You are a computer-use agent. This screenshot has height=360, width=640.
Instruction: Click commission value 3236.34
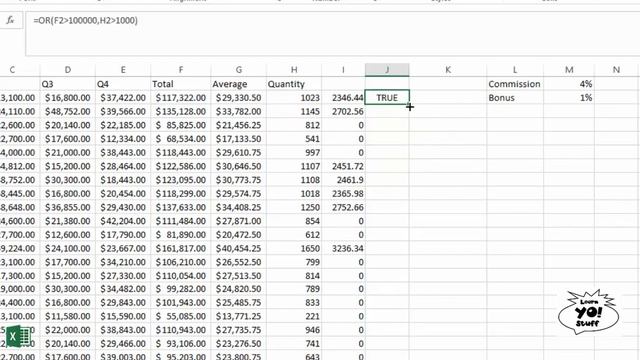(343, 248)
